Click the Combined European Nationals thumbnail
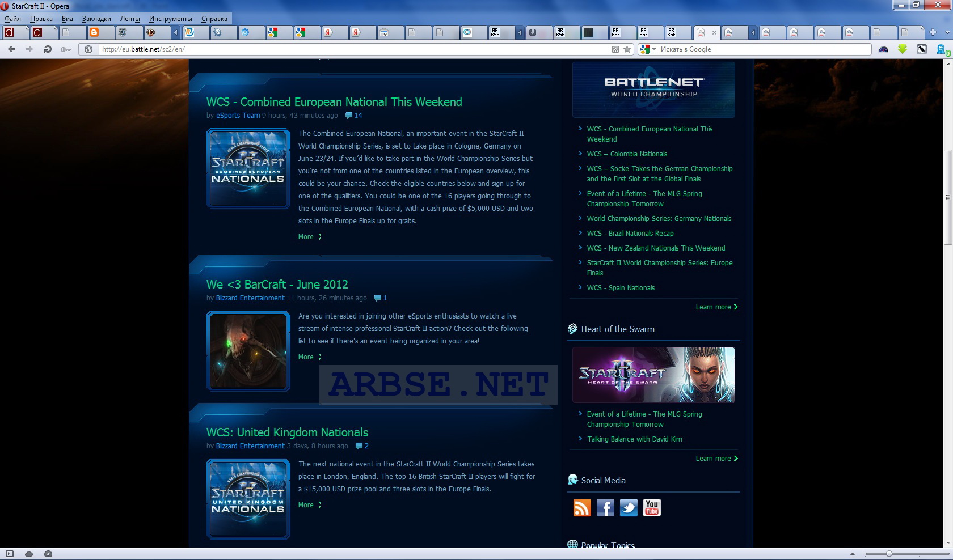Screen dimensions: 953x560 248,169
